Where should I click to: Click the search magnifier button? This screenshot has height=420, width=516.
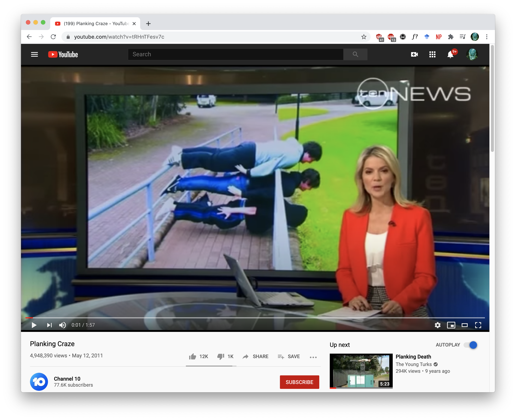coord(355,54)
